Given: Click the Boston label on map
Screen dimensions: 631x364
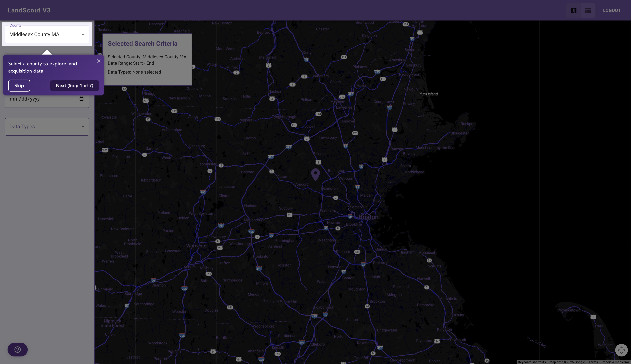Looking at the screenshot, I should pos(368,217).
